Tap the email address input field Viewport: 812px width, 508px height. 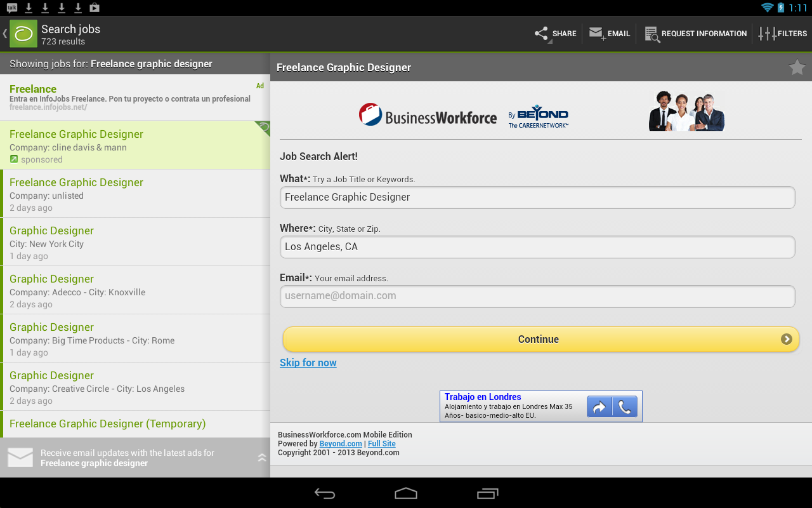click(537, 296)
